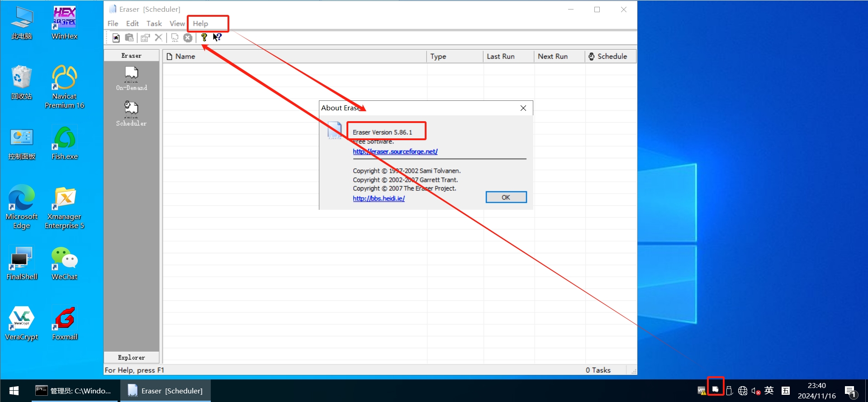This screenshot has height=402, width=868.
Task: Minimize the Eraser [Scheduler] window
Action: 571,9
